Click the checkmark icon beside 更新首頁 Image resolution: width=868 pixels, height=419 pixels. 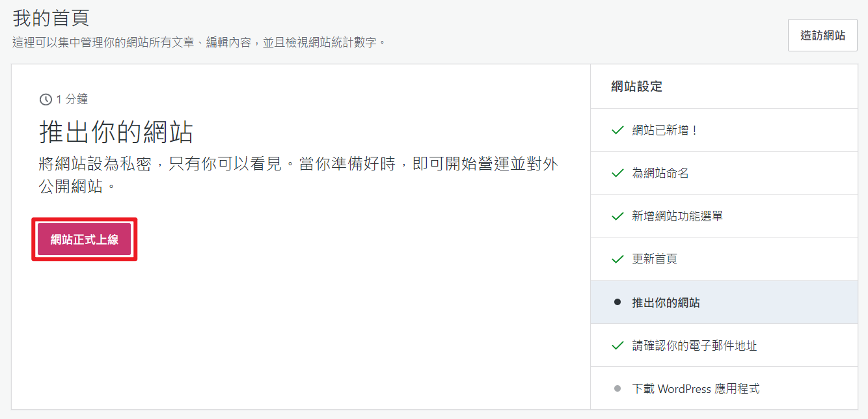click(x=617, y=259)
